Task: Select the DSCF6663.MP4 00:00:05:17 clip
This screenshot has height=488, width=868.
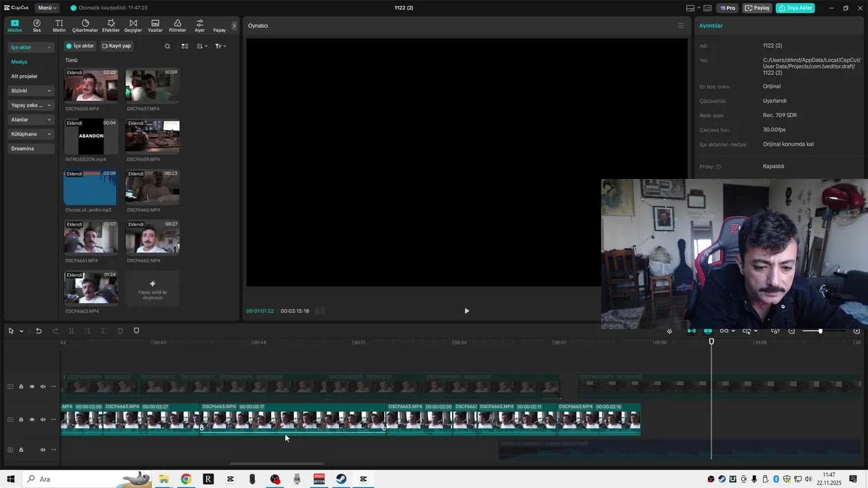Action: coord(293,420)
